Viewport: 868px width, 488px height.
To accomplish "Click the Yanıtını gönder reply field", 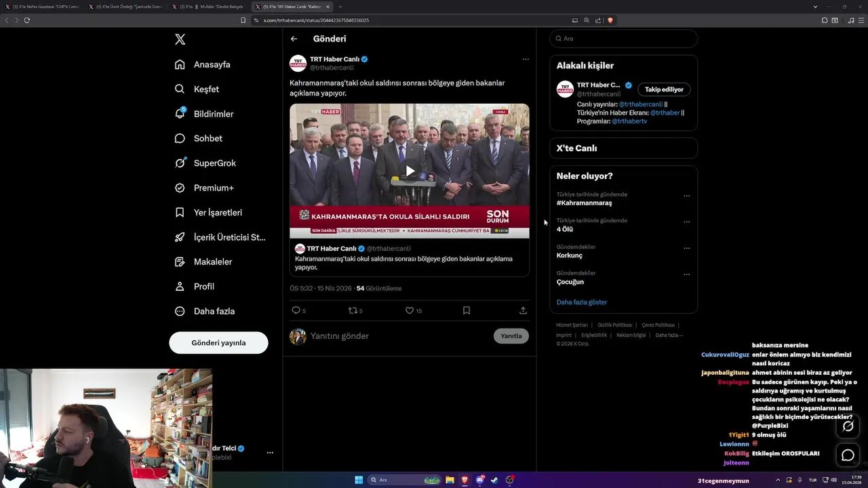I will [x=399, y=336].
